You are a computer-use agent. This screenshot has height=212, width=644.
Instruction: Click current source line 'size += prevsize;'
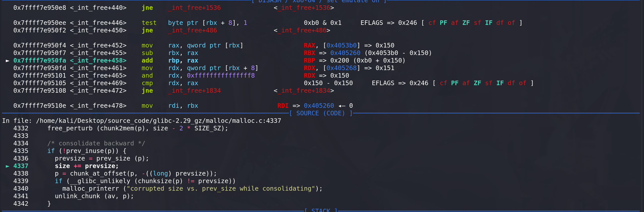coord(87,166)
